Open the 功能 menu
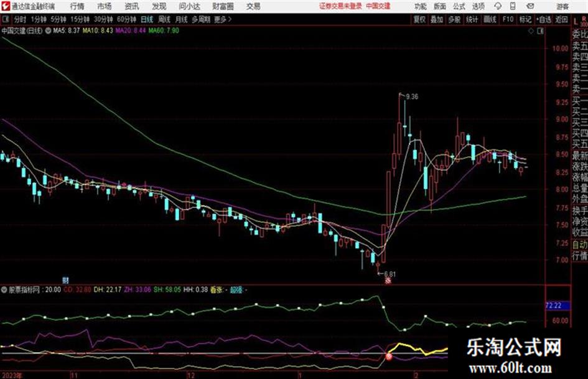This screenshot has height=379, width=588. coord(421,6)
